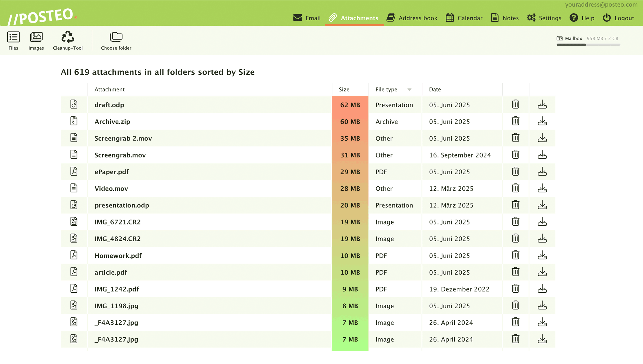Viewport: 643px width, 364px height.
Task: Download Archive.zip attachment
Action: (542, 121)
